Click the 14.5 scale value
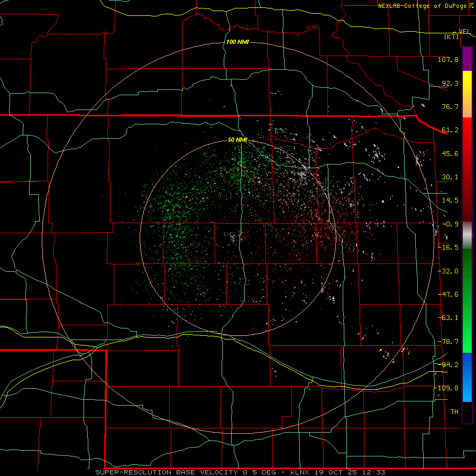The image size is (476, 476). [450, 200]
